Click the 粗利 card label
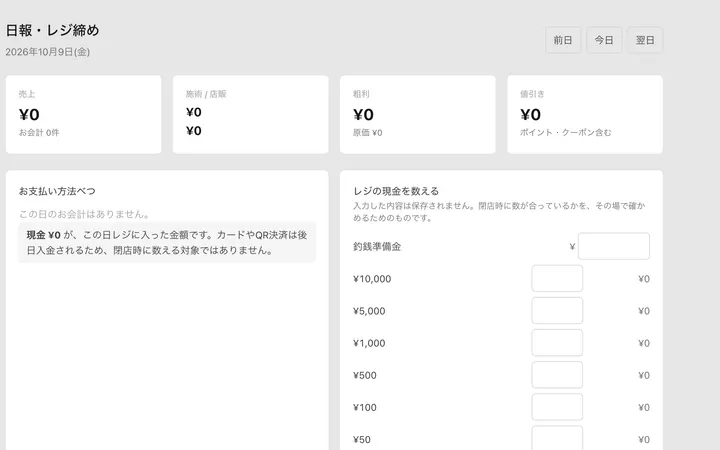Image resolution: width=720 pixels, height=450 pixels. (x=361, y=94)
